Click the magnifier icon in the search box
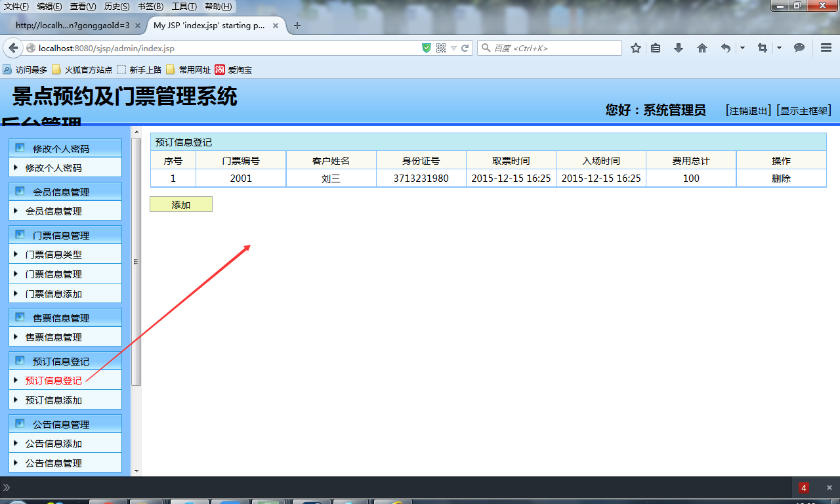The height and width of the screenshot is (504, 840). pyautogui.click(x=486, y=48)
